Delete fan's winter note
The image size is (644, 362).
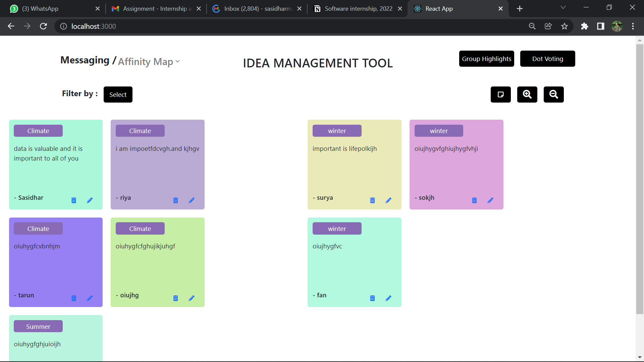click(x=372, y=298)
